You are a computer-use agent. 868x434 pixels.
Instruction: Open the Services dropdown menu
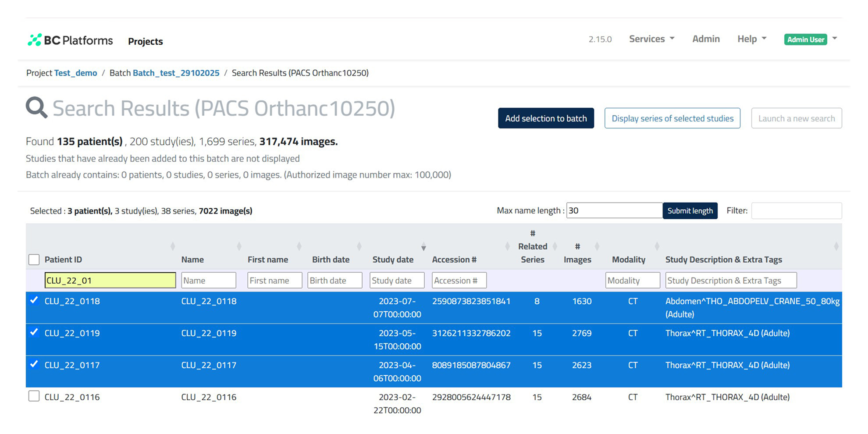pos(651,39)
